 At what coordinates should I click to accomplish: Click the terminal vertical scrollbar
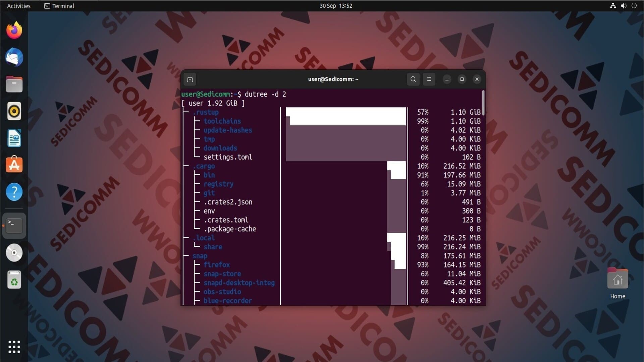[483, 103]
